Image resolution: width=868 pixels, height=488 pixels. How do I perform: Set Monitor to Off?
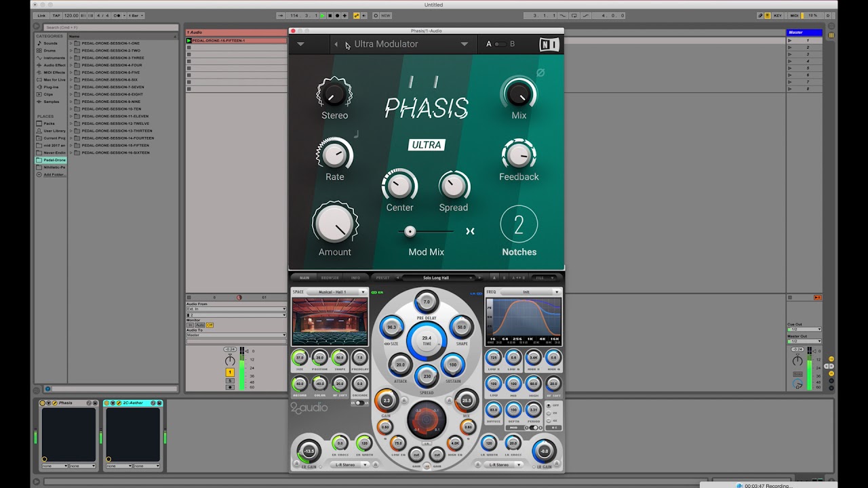pyautogui.click(x=210, y=325)
